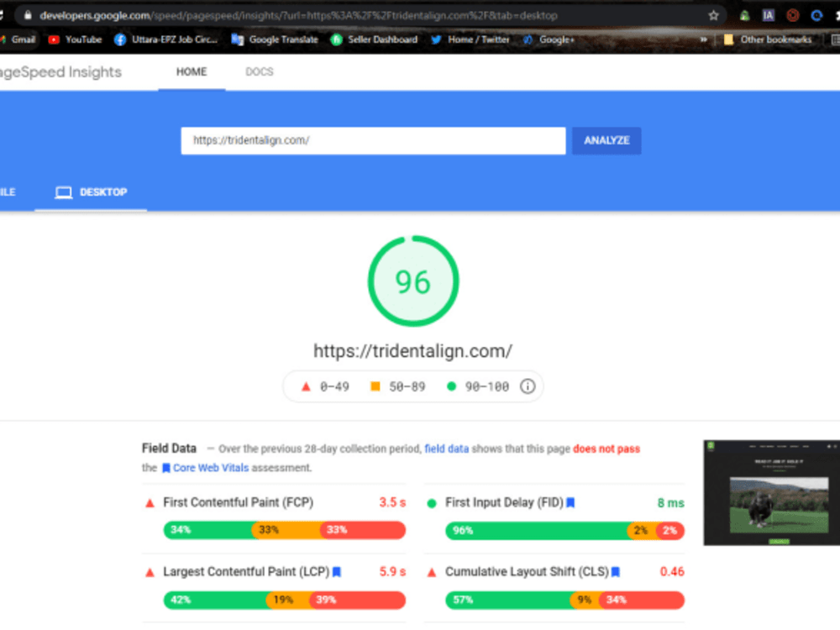This screenshot has width=840, height=630.
Task: Click the IA browser extension icon
Action: coord(769,15)
